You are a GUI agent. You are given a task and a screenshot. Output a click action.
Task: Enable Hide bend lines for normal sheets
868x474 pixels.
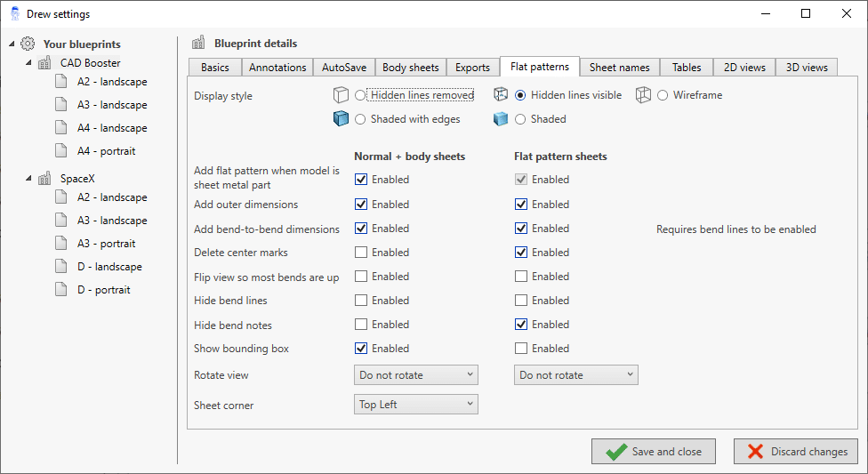(361, 301)
